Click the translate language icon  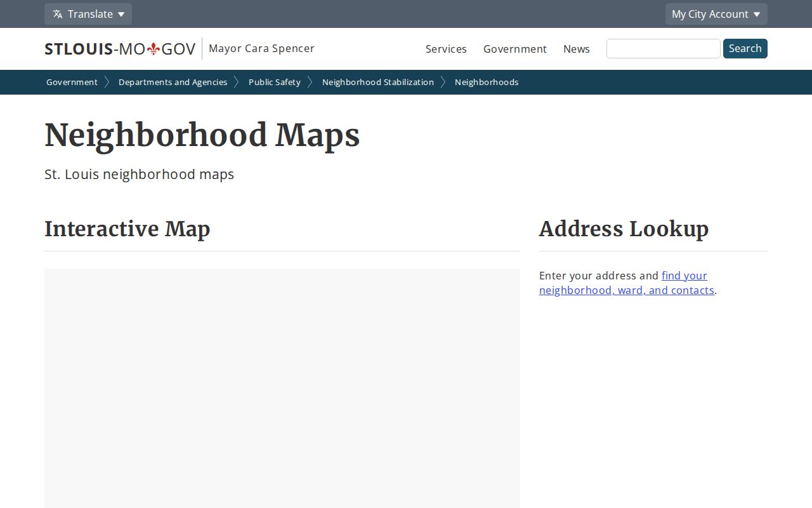[58, 14]
